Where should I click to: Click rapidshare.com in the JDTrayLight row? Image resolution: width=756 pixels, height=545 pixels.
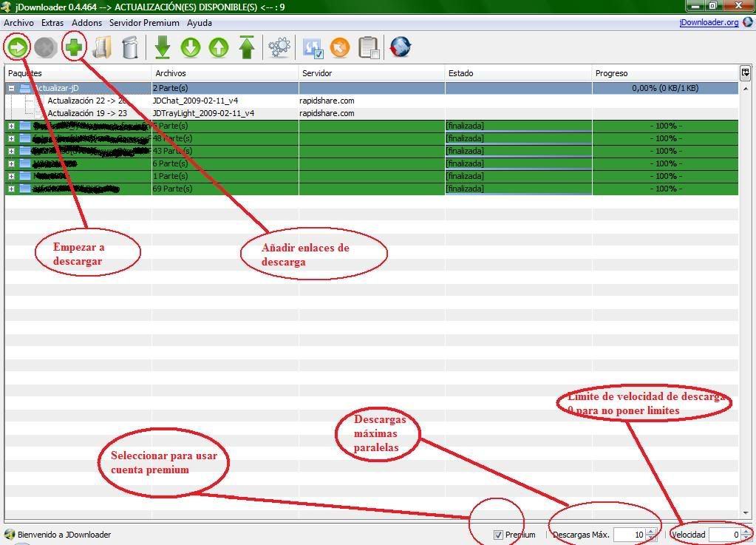pos(327,113)
